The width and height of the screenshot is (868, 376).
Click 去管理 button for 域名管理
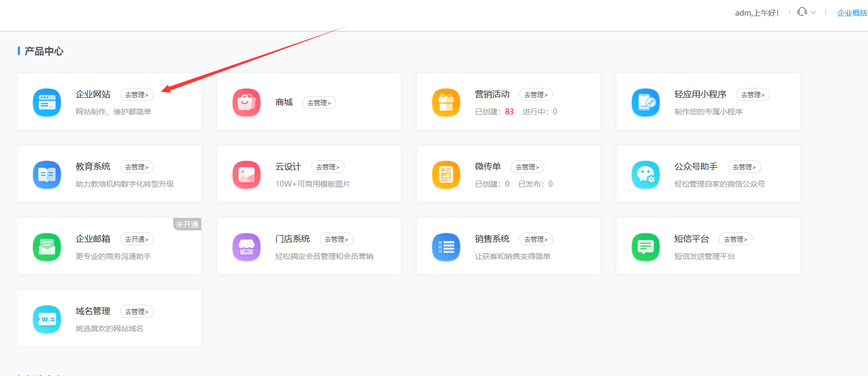pos(137,311)
